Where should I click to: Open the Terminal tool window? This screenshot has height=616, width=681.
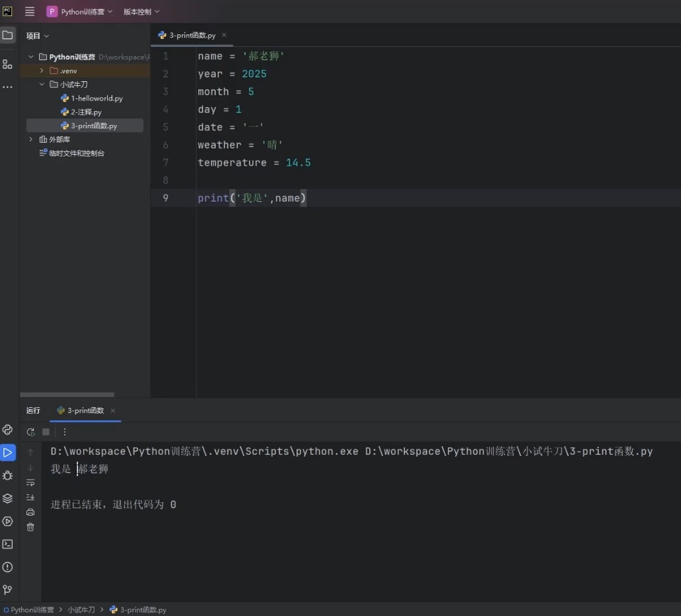tap(7, 544)
